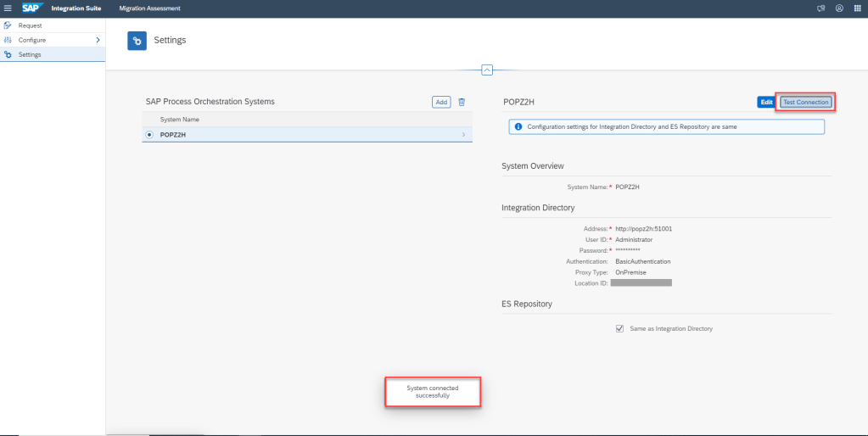Click the blue Settings gear page icon

[x=137, y=41]
